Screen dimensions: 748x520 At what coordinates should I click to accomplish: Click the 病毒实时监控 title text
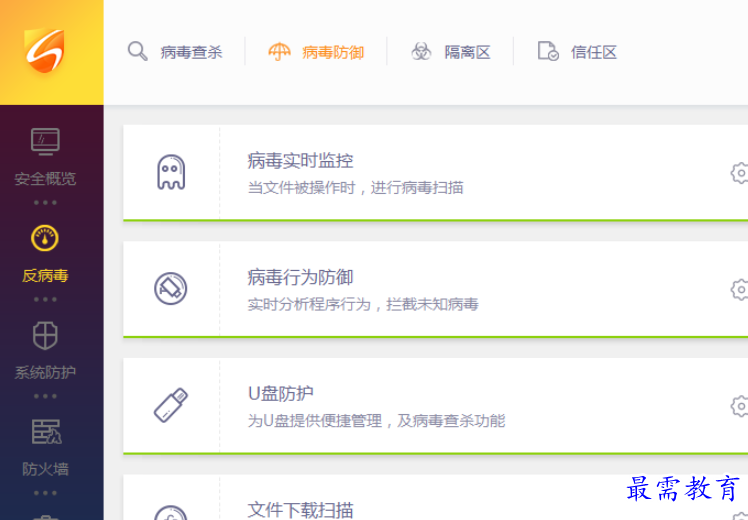[x=301, y=161]
